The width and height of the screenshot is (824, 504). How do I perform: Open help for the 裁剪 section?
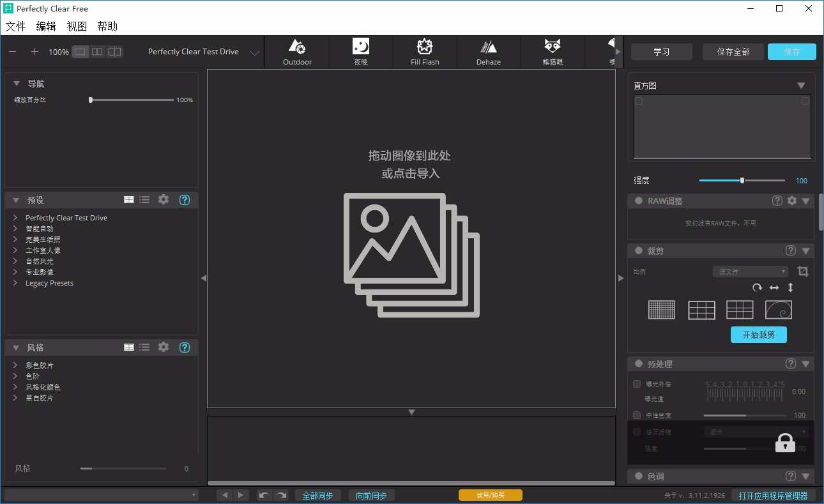click(791, 251)
